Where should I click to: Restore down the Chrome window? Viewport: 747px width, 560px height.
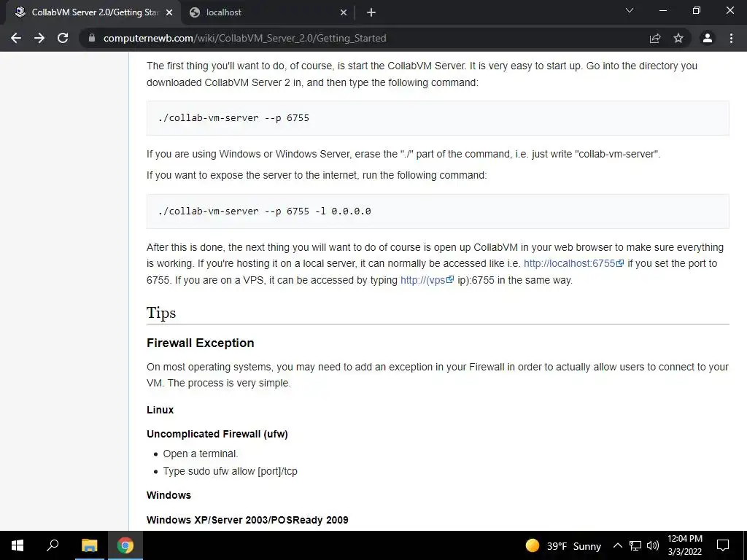(697, 10)
